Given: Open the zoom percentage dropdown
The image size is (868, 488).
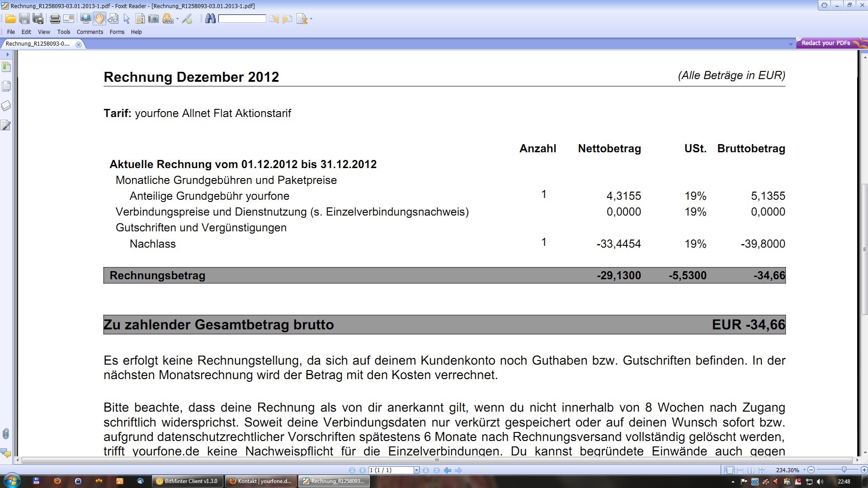Looking at the screenshot, I should coord(804,470).
